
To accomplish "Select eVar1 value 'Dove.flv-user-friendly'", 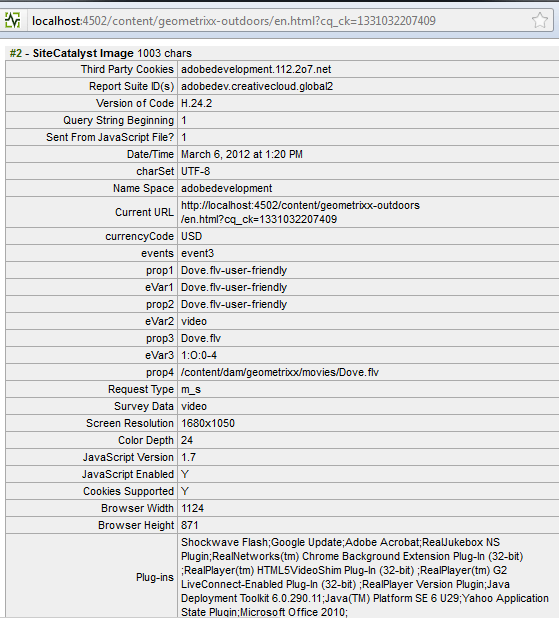I will pos(234,287).
